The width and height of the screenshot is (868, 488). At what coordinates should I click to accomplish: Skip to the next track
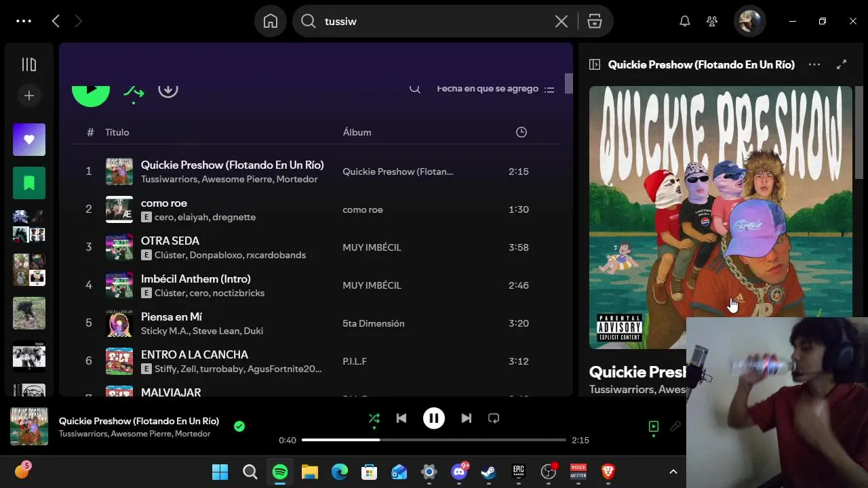point(467,419)
